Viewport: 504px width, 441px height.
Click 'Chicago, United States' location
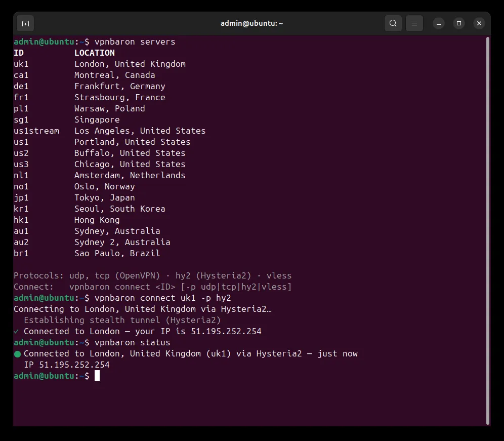click(130, 165)
